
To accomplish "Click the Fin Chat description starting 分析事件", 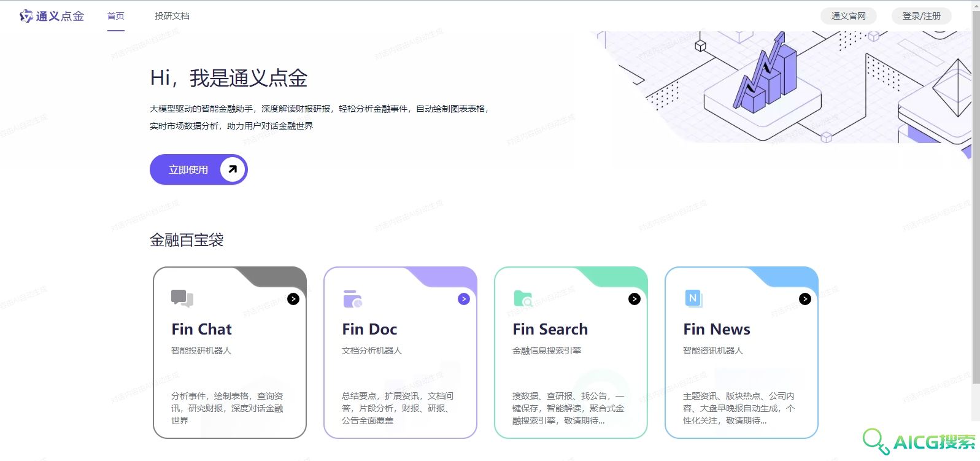I will 228,408.
